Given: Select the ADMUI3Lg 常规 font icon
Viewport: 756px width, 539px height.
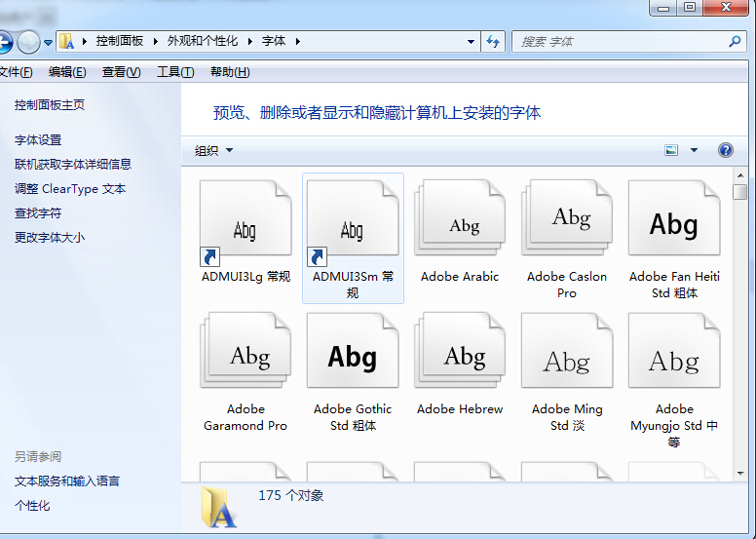Looking at the screenshot, I should [x=246, y=224].
